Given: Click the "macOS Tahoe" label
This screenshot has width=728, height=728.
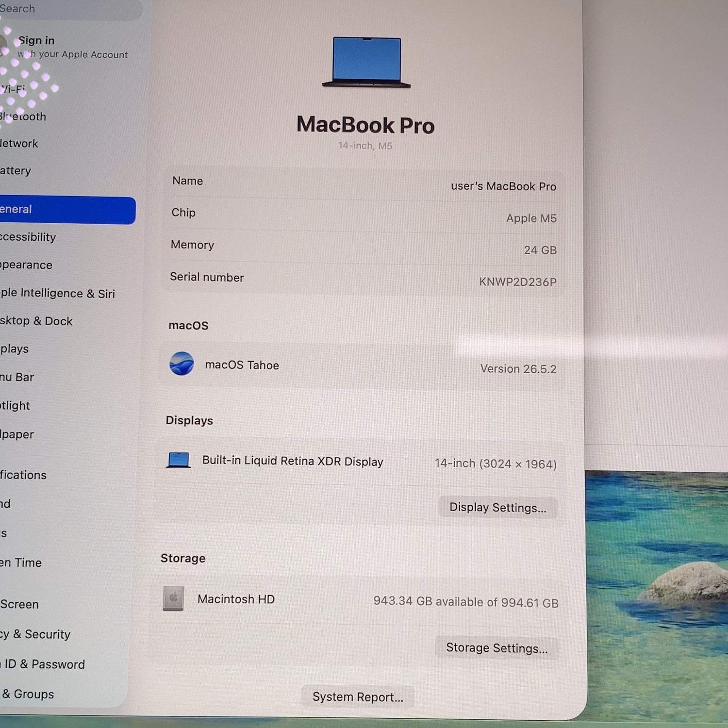Looking at the screenshot, I should click(242, 365).
